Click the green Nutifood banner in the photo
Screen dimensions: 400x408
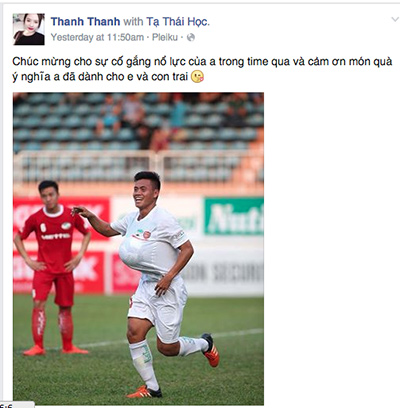coord(234,216)
